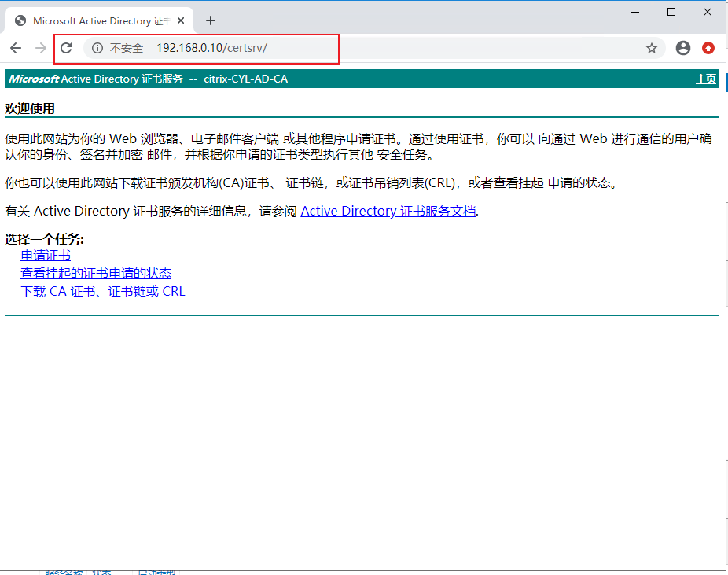The width and height of the screenshot is (728, 575).
Task: Open the Chrome profile avatar
Action: coord(683,48)
